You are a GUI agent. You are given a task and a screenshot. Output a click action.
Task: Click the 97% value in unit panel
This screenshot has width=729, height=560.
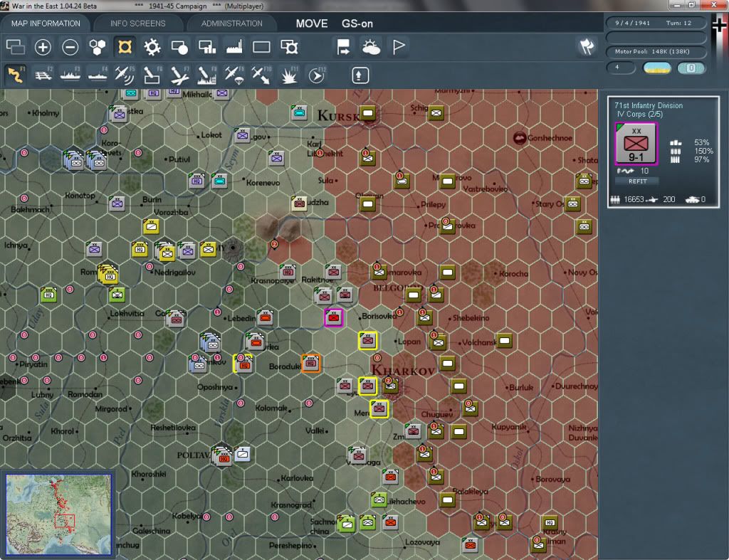(701, 159)
